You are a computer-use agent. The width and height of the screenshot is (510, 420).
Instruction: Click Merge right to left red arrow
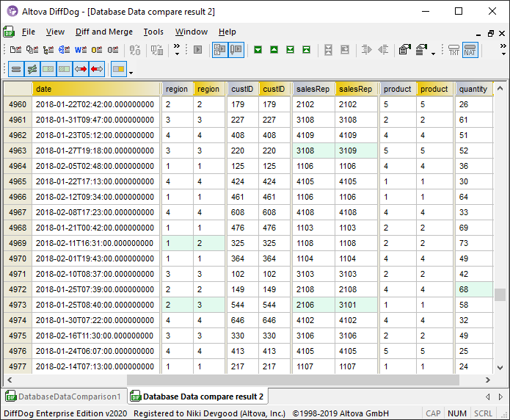coord(96,70)
